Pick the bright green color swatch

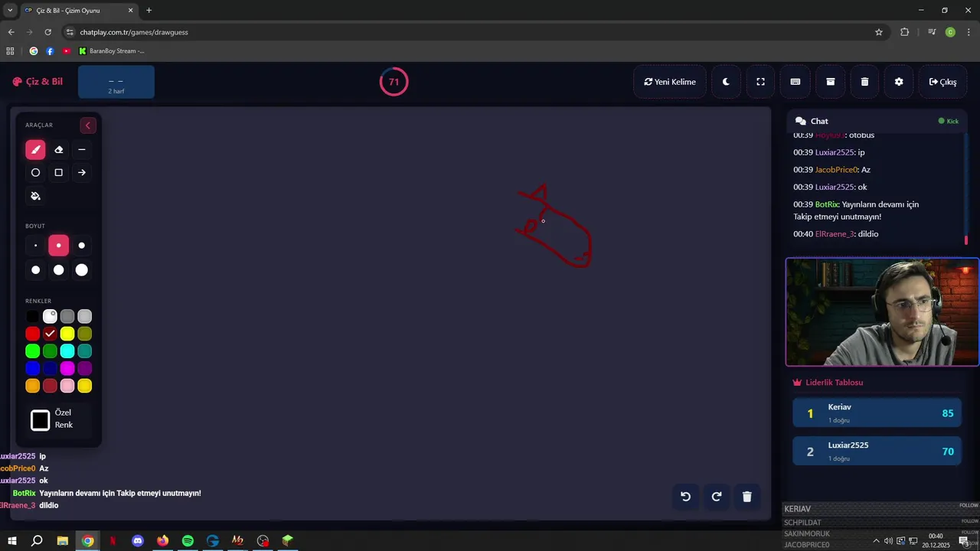coord(32,351)
